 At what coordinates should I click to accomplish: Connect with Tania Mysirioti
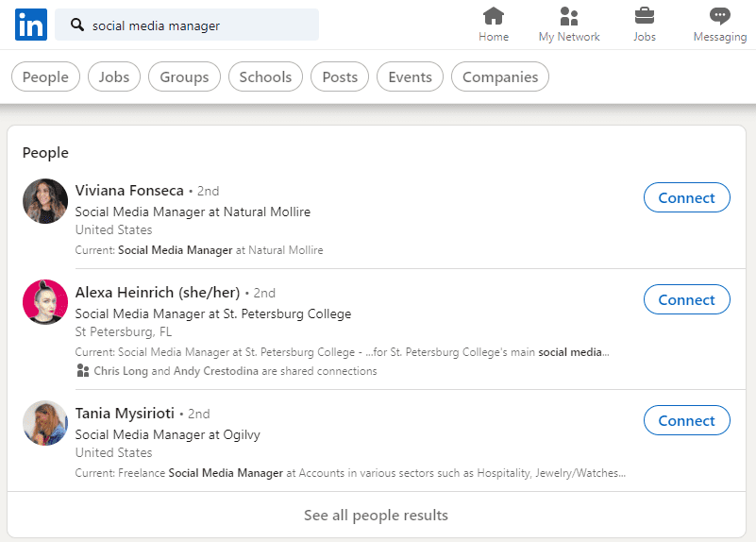[686, 420]
